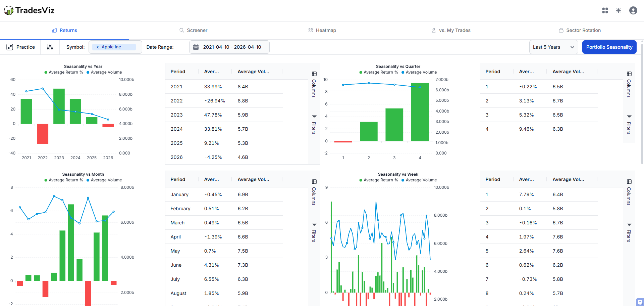This screenshot has width=644, height=306.
Task: Open the Sector Rotation tab
Action: 580,30
